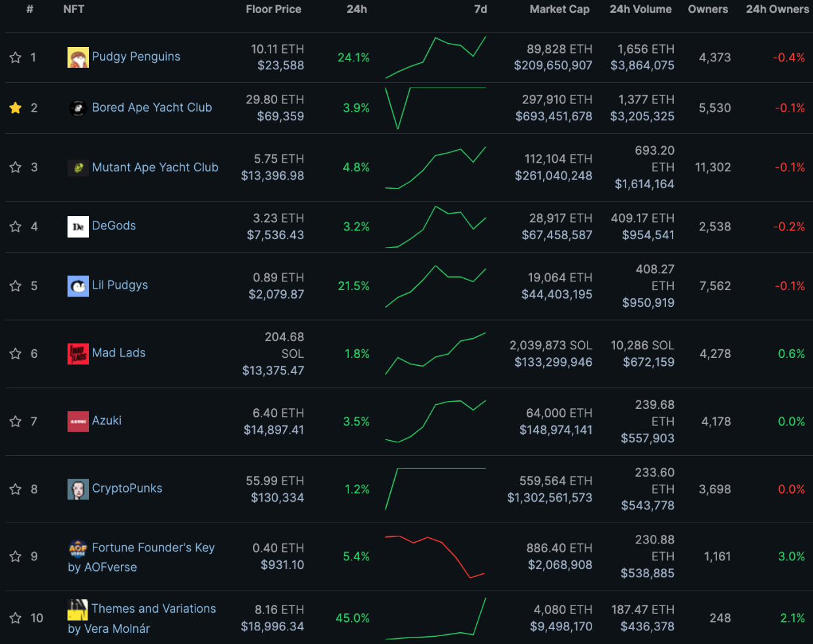This screenshot has height=644, width=813.
Task: Click the DeGods 7d sparkline
Action: pos(435,227)
